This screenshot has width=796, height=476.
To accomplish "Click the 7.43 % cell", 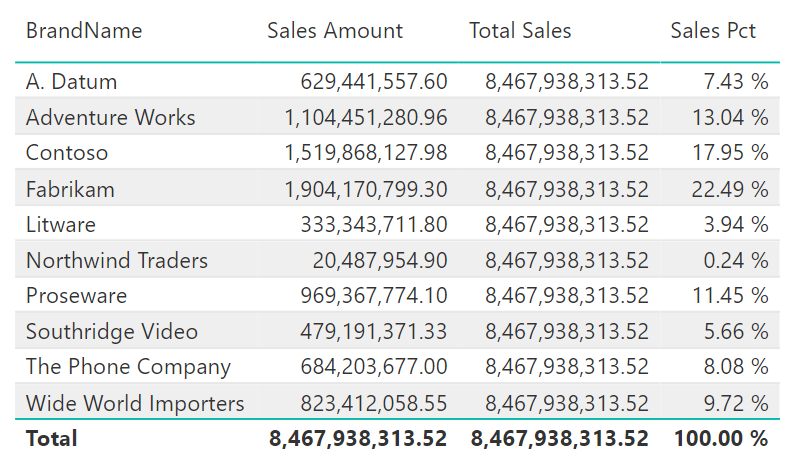I will pyautogui.click(x=736, y=82).
